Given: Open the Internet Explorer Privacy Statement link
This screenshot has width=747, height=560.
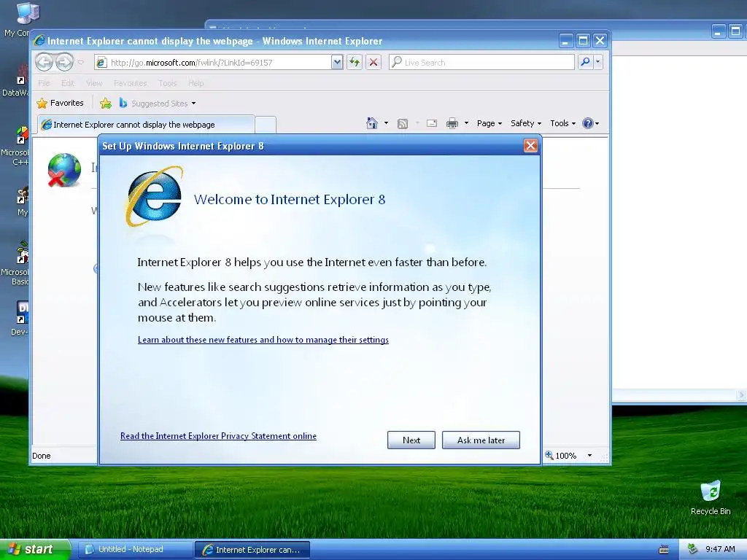Looking at the screenshot, I should tap(218, 436).
